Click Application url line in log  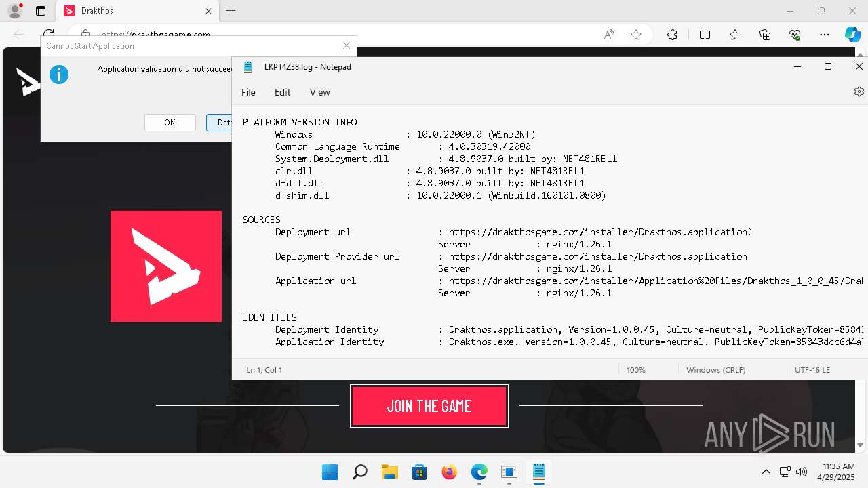point(569,281)
